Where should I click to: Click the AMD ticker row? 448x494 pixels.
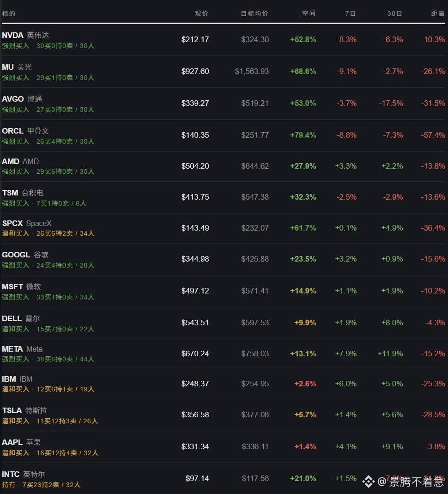(224, 166)
